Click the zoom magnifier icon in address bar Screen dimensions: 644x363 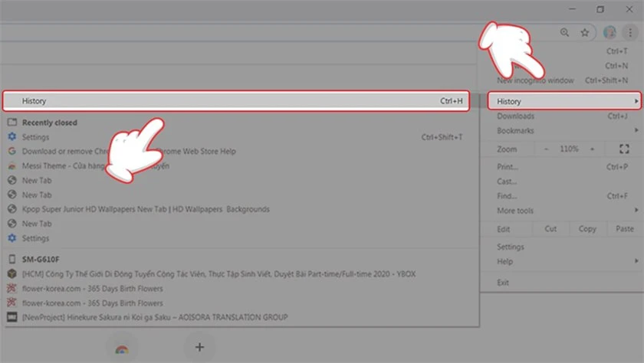pyautogui.click(x=565, y=32)
